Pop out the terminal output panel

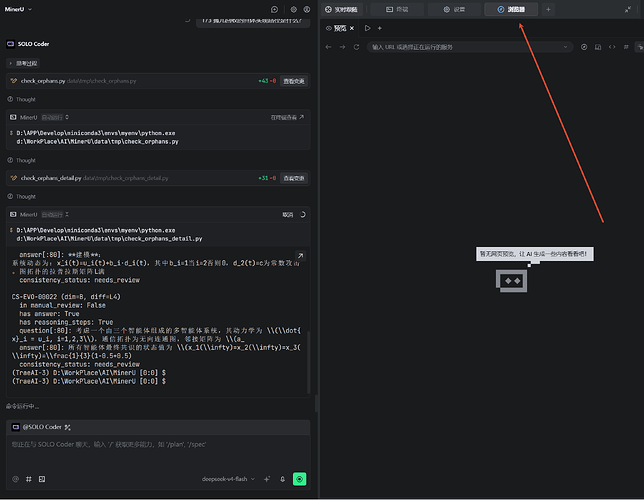tap(300, 256)
